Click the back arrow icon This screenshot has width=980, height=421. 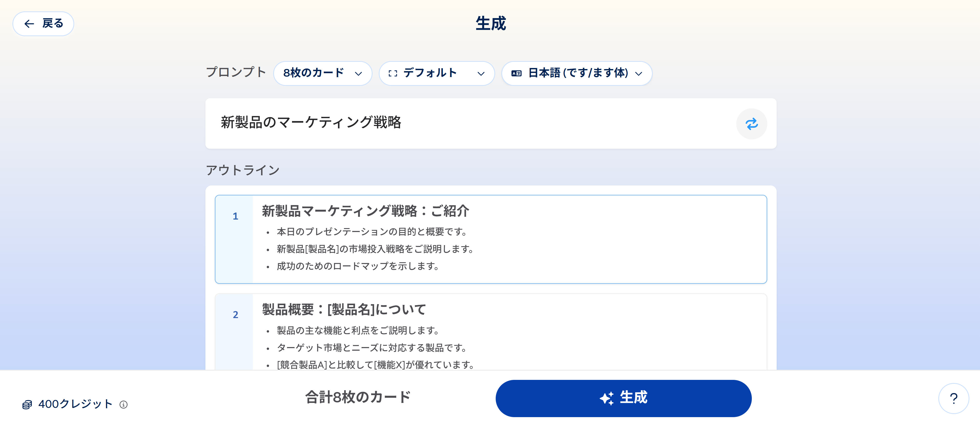pos(29,24)
